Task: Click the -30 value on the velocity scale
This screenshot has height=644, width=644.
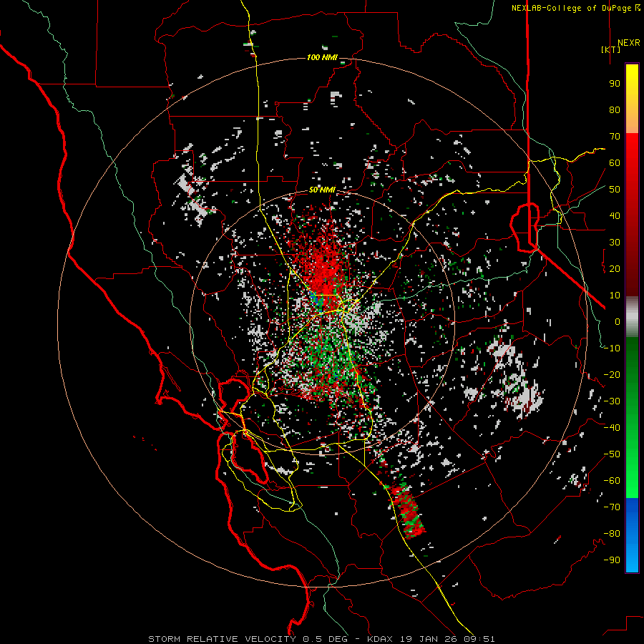Action: [x=612, y=401]
